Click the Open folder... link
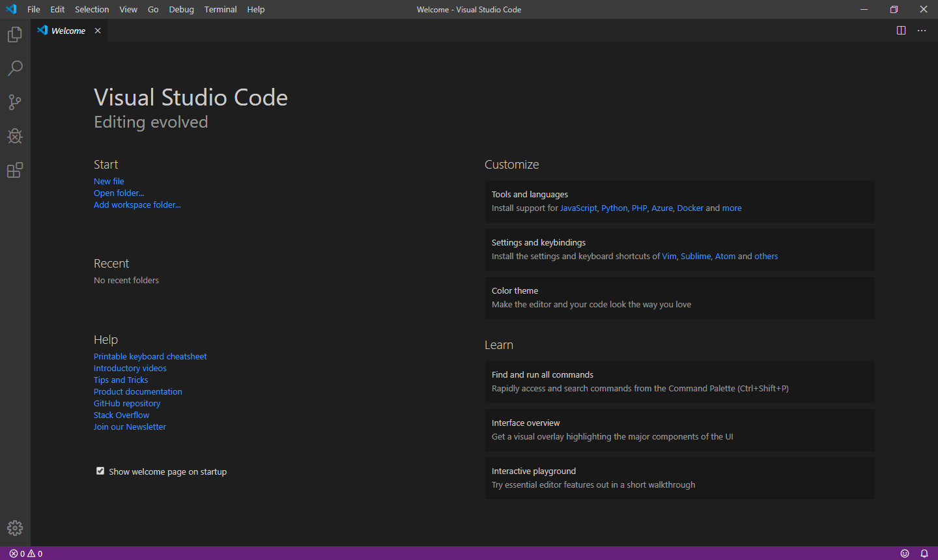The width and height of the screenshot is (938, 560). click(119, 193)
